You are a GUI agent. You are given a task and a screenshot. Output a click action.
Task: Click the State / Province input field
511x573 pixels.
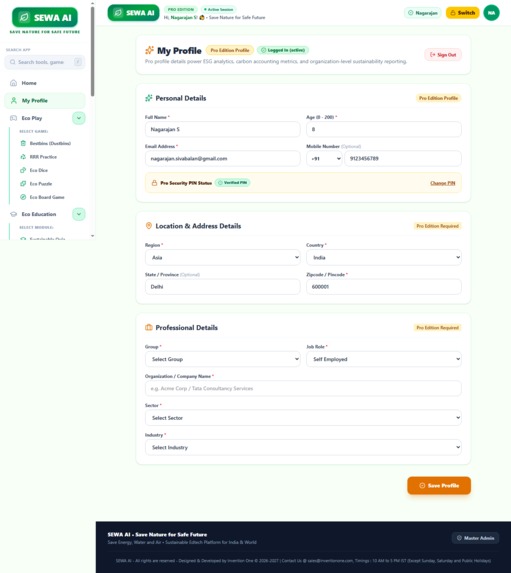click(x=223, y=287)
